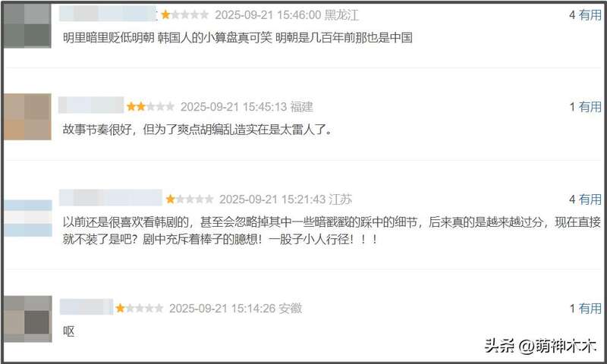Image resolution: width=607 pixels, height=364 pixels.
Task: Click the one-star rating on 江苏 review
Action: [190, 199]
